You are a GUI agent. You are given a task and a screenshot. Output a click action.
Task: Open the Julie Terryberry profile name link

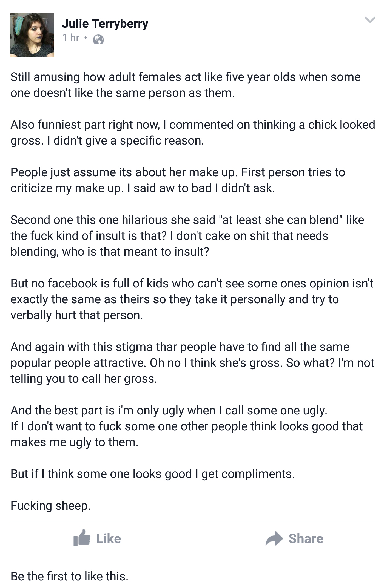click(x=105, y=24)
